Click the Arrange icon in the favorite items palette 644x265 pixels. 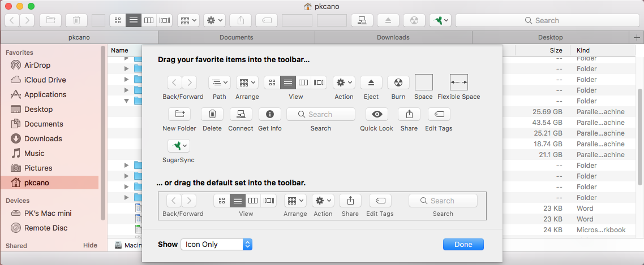coord(247,82)
